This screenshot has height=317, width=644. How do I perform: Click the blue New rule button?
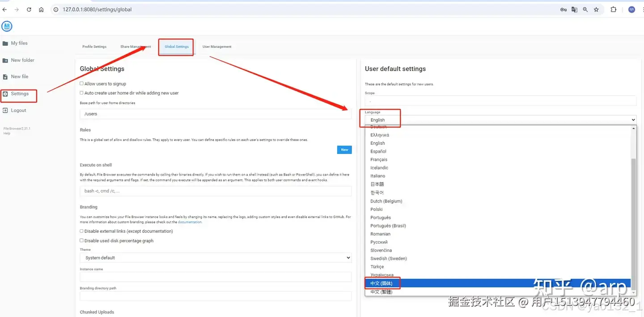[344, 150]
